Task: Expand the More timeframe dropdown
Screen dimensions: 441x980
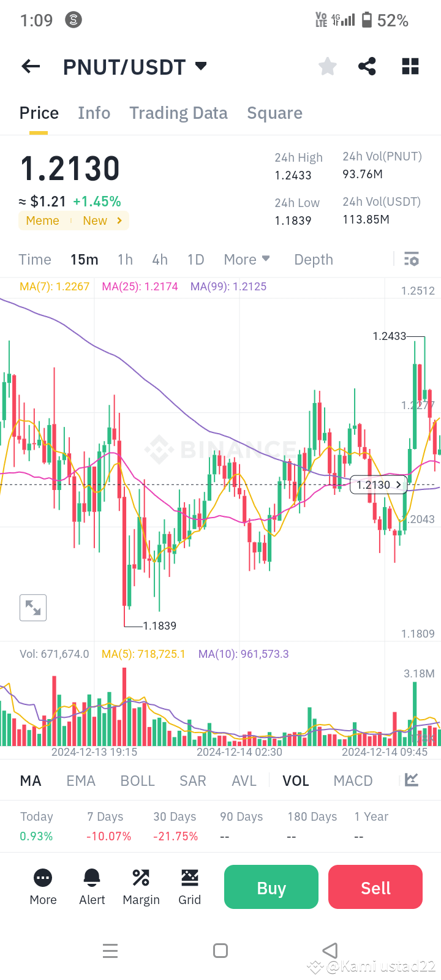Action: coord(247,259)
